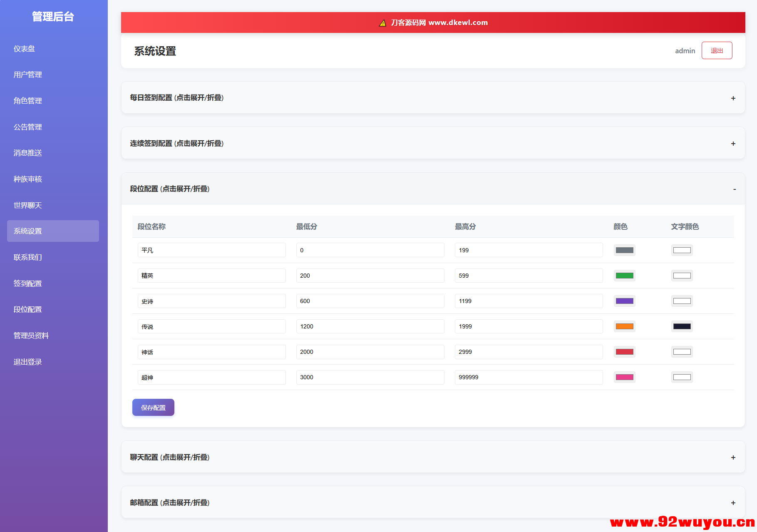Viewport: 757px width, 532px height.
Task: Open 仪表盘 from the sidebar
Action: point(25,49)
